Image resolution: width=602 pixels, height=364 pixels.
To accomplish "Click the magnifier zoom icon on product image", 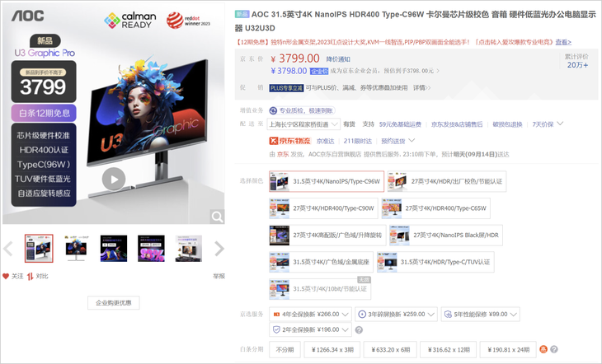I will pyautogui.click(x=217, y=217).
